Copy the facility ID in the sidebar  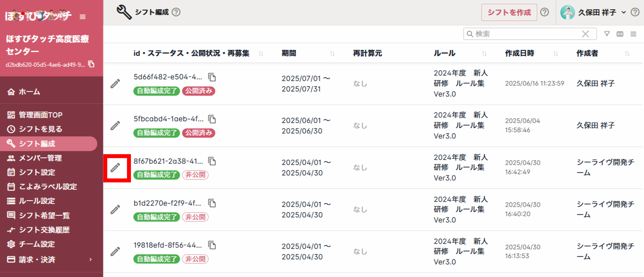click(x=91, y=64)
